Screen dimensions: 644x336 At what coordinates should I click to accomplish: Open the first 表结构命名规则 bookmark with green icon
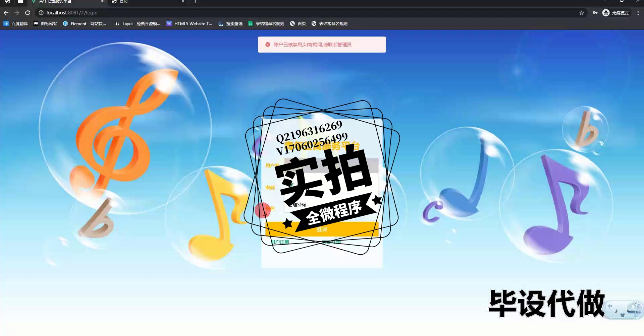pyautogui.click(x=266, y=23)
